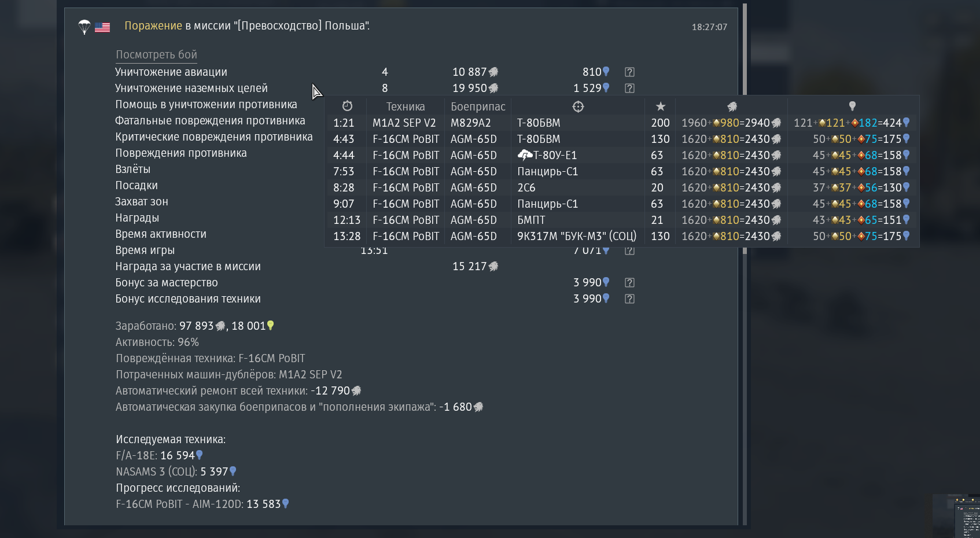The image size is (980, 538).
Task: Click the cloud icon beside Т-80У-Е1
Action: tap(525, 155)
